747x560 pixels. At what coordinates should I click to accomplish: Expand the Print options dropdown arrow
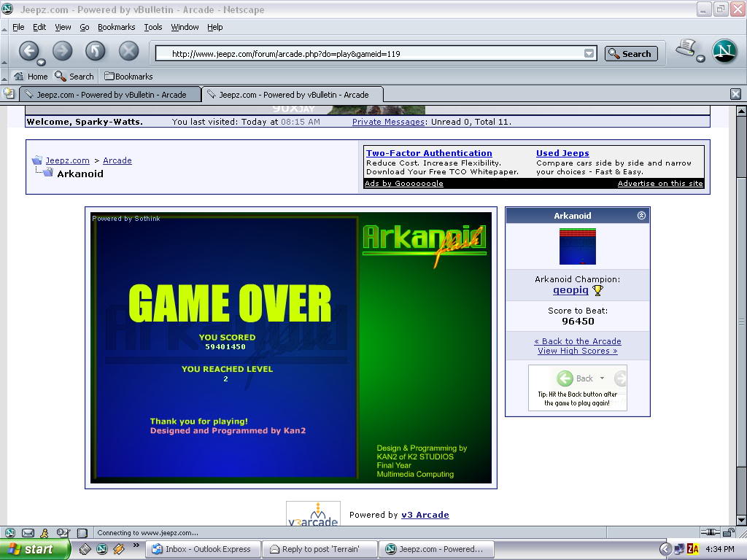coord(701,59)
